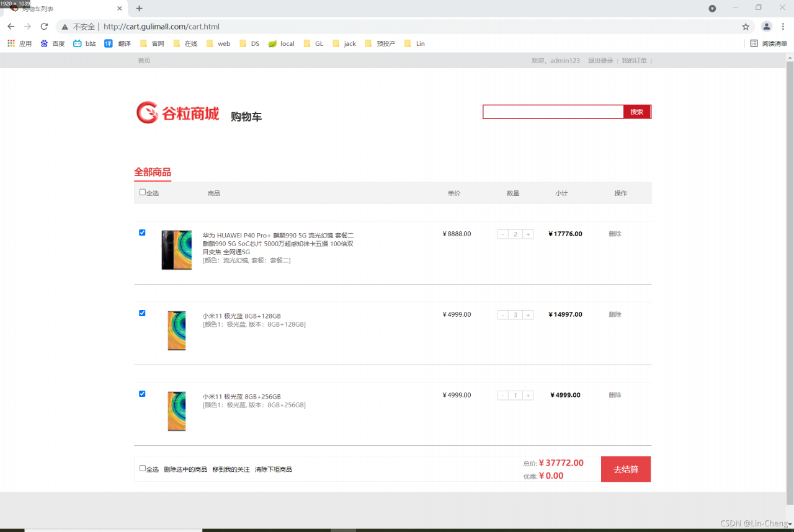The width and height of the screenshot is (794, 532).
Task: Click the browser forward arrow
Action: coord(27,27)
